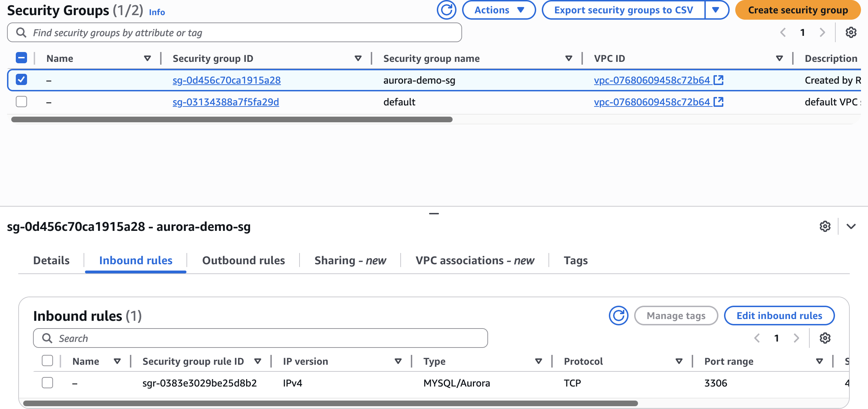Screen dimensions: 868x409
Task: Refresh the security groups list
Action: pos(446,10)
